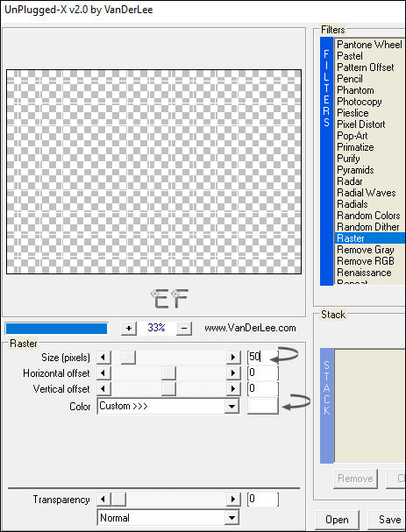The width and height of the screenshot is (406, 532).
Task: Click the Vertical offset value field
Action: [x=263, y=388]
